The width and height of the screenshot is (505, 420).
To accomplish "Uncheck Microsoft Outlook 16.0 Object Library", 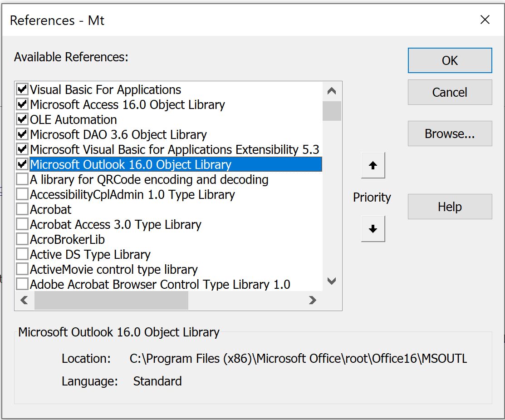I will (x=22, y=164).
